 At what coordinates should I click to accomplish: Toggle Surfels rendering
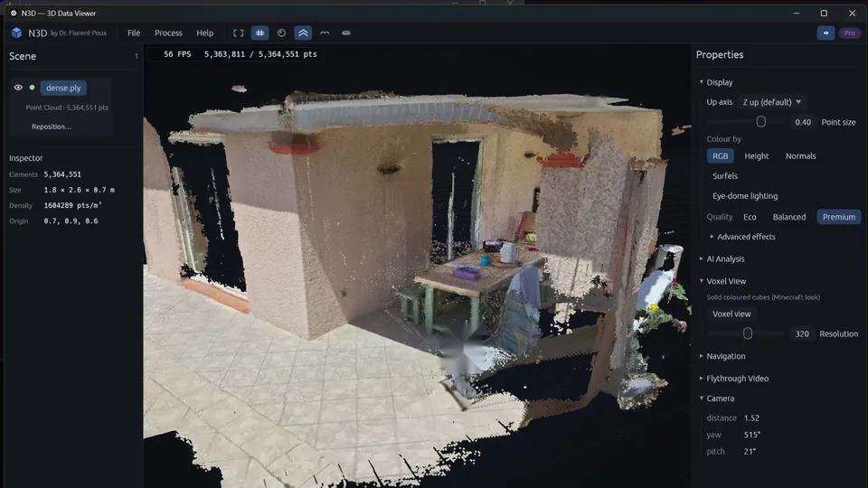(724, 176)
